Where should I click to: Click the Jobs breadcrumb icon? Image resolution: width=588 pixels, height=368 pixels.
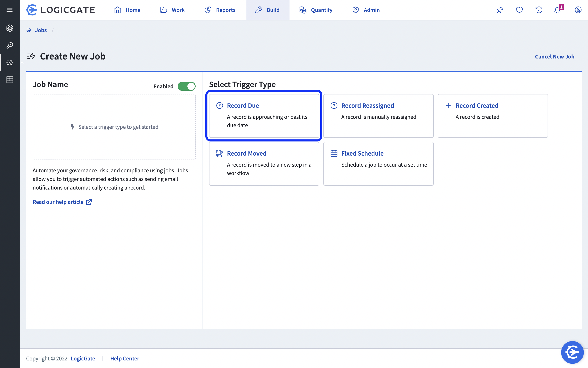point(29,30)
